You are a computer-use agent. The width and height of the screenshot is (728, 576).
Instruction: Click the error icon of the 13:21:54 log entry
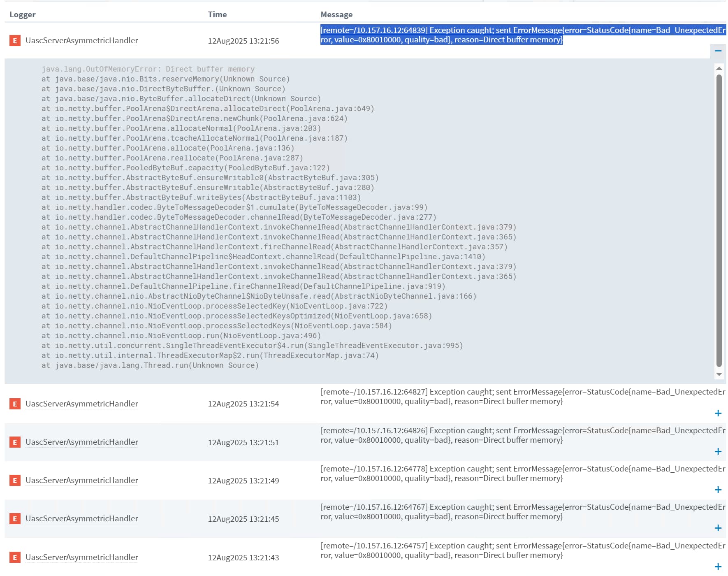coord(15,404)
